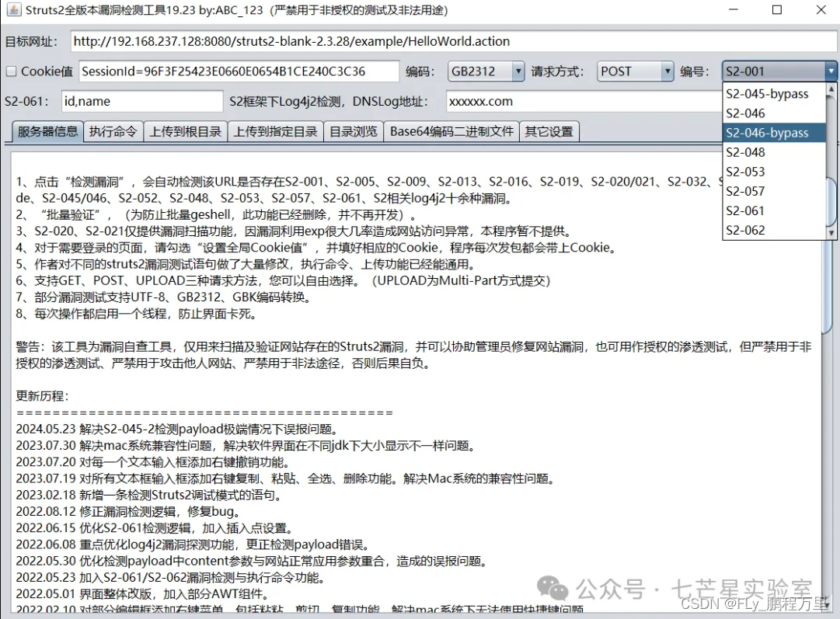Open the 编码 GB2312 dropdown

(x=486, y=71)
